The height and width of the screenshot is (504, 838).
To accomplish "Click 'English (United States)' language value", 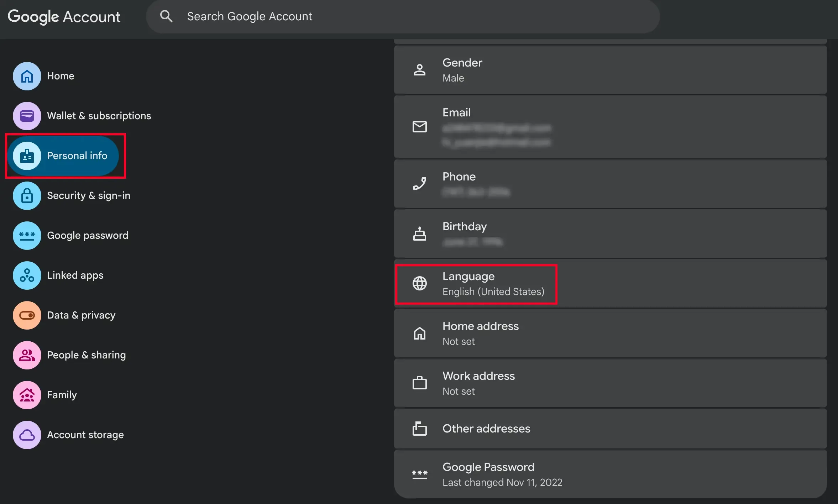I will (x=493, y=292).
